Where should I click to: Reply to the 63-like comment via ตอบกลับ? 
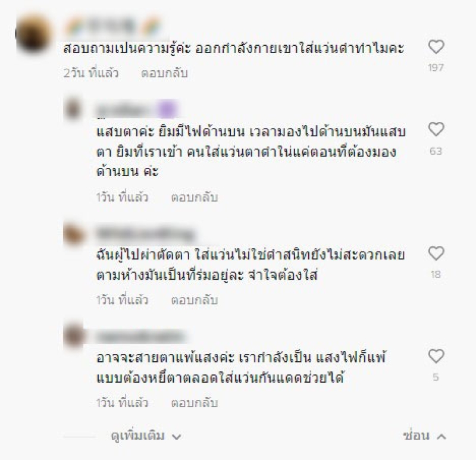(x=195, y=197)
